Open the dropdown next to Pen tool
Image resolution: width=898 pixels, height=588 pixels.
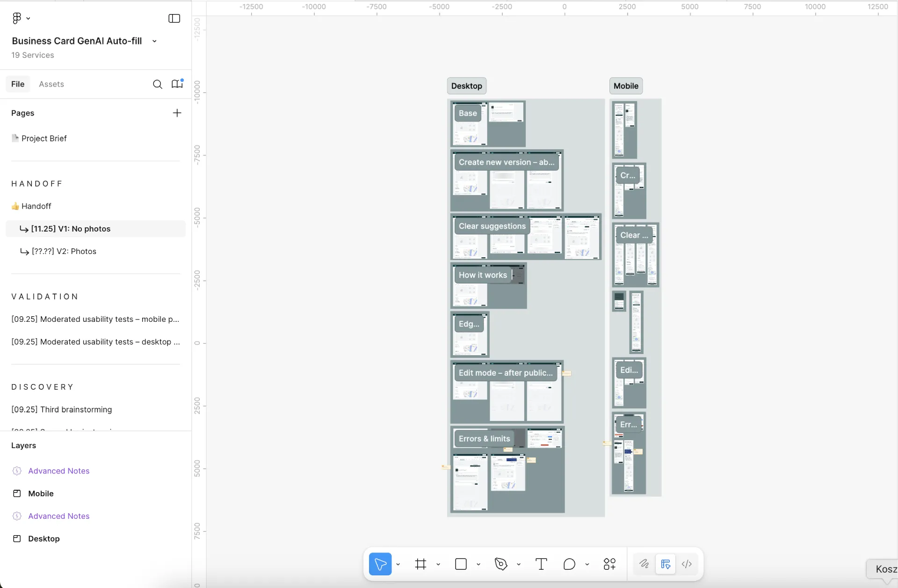point(519,565)
